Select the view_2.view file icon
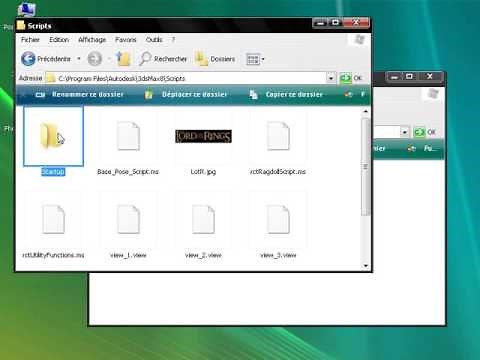This screenshot has width=480, height=360. [x=203, y=219]
